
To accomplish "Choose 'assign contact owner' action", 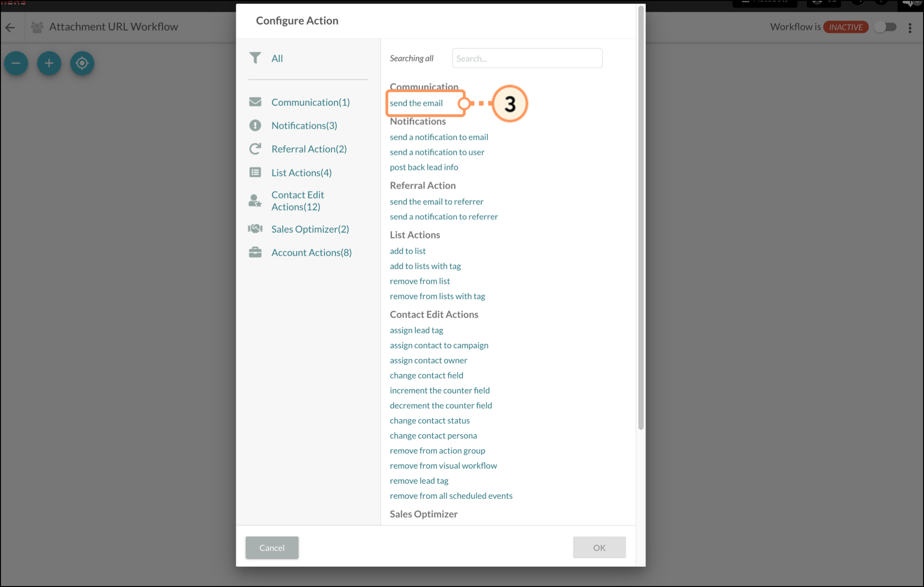I will click(429, 360).
